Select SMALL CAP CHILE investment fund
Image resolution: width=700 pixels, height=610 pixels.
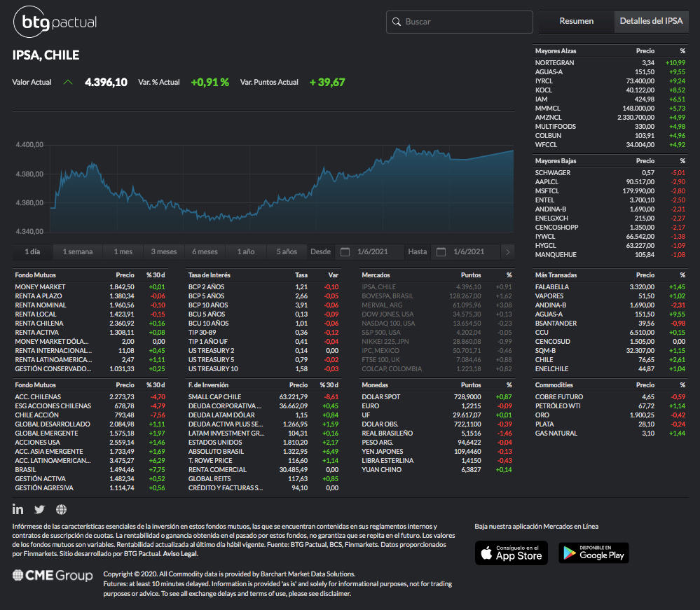tap(263, 396)
